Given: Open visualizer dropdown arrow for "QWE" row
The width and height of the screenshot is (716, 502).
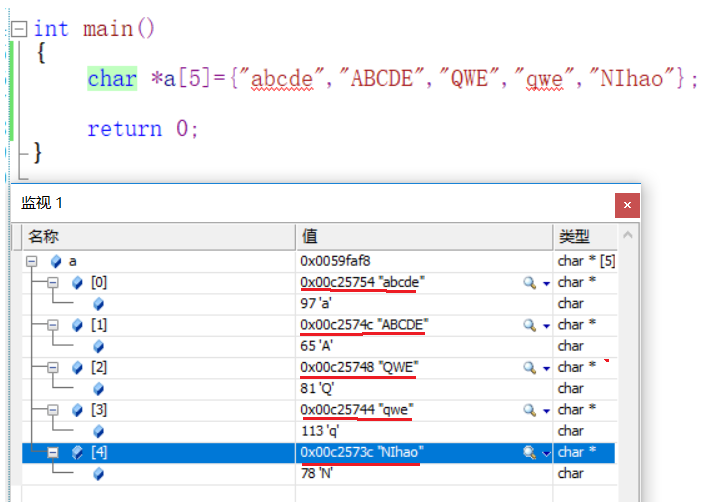Looking at the screenshot, I should coord(546,369).
